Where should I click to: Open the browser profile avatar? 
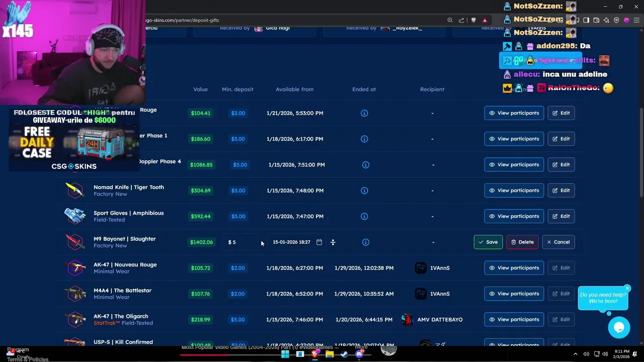point(626,20)
